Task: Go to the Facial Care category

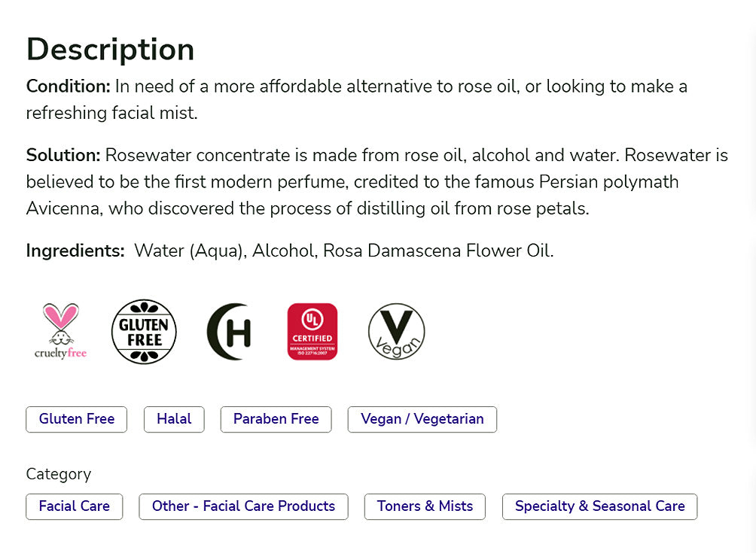Action: (x=74, y=506)
